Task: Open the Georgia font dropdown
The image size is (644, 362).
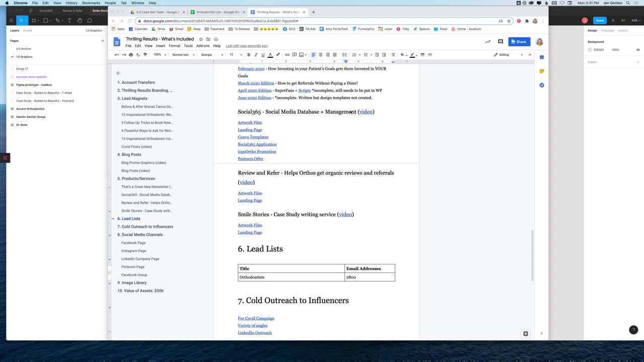Action: pos(212,55)
